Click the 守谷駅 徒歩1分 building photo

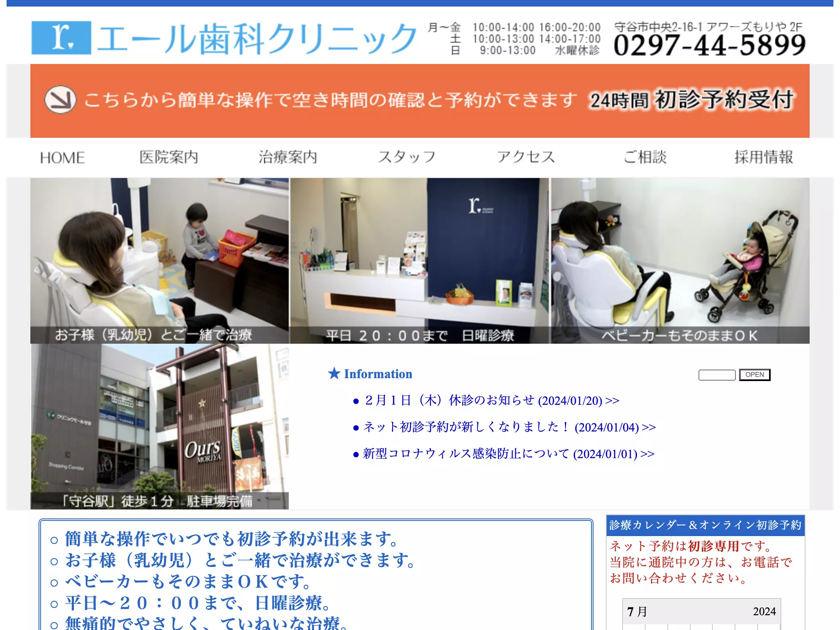coord(160,427)
